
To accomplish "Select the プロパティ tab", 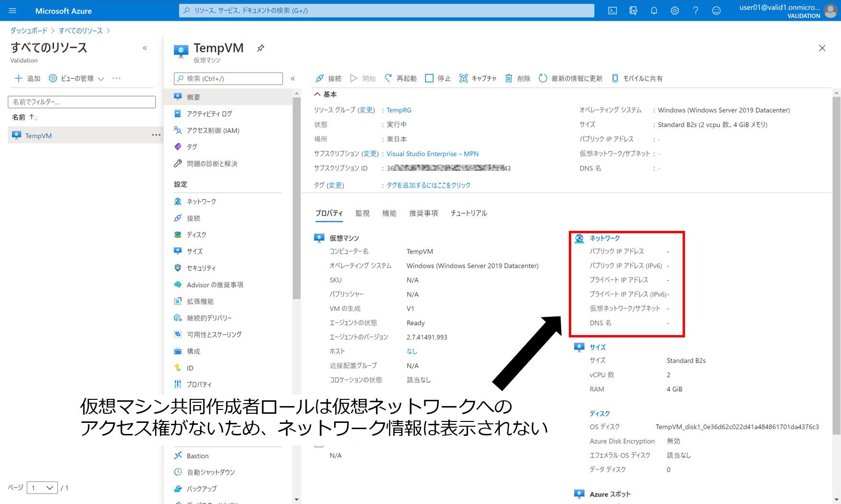I will coord(329,213).
